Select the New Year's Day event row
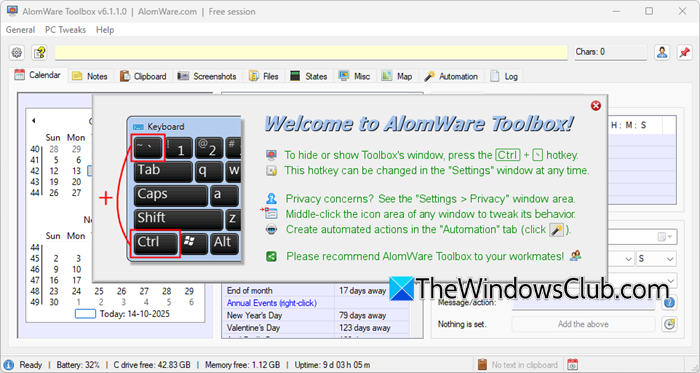The width and height of the screenshot is (700, 373). [x=315, y=315]
